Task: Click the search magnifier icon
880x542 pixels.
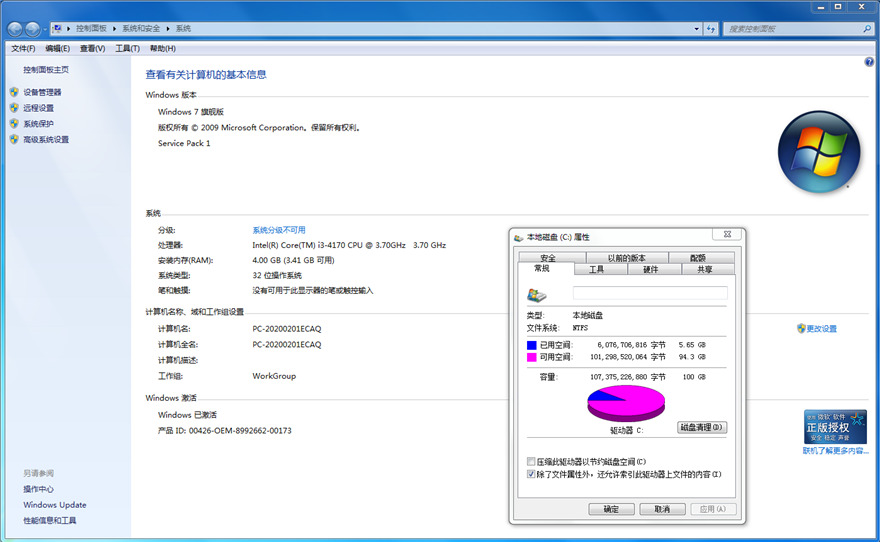Action: click(867, 29)
